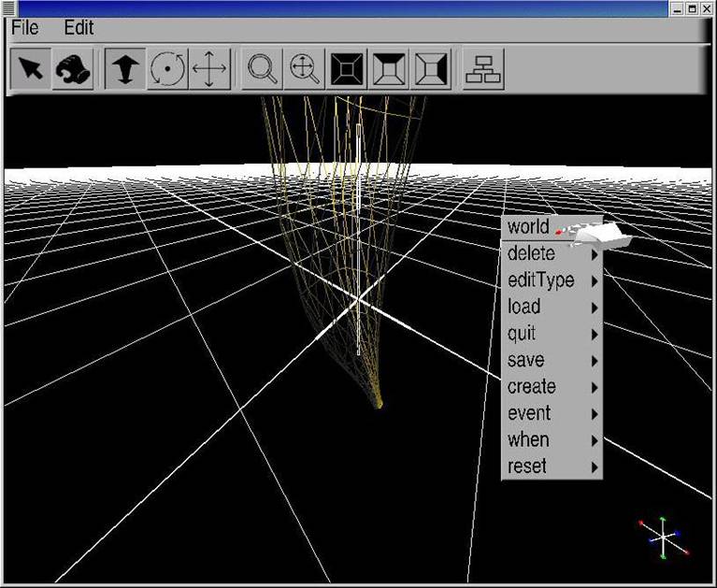
Task: Open the Edit menu
Action: (79, 28)
